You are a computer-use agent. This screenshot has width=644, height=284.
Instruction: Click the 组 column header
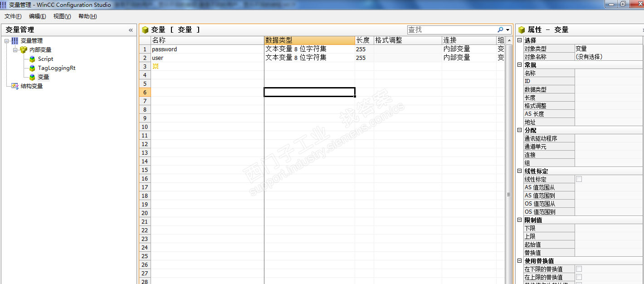tap(501, 40)
